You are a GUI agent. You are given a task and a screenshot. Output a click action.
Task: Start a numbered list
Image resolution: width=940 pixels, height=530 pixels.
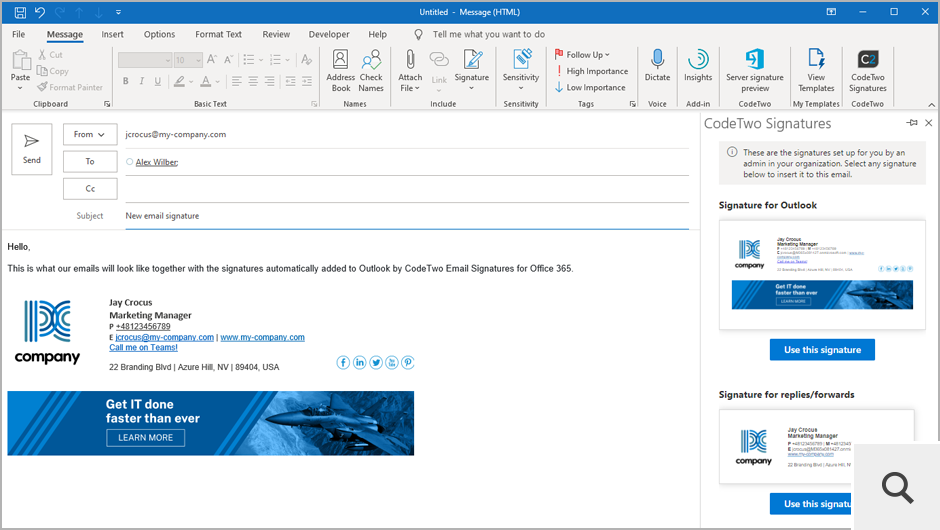pos(275,59)
